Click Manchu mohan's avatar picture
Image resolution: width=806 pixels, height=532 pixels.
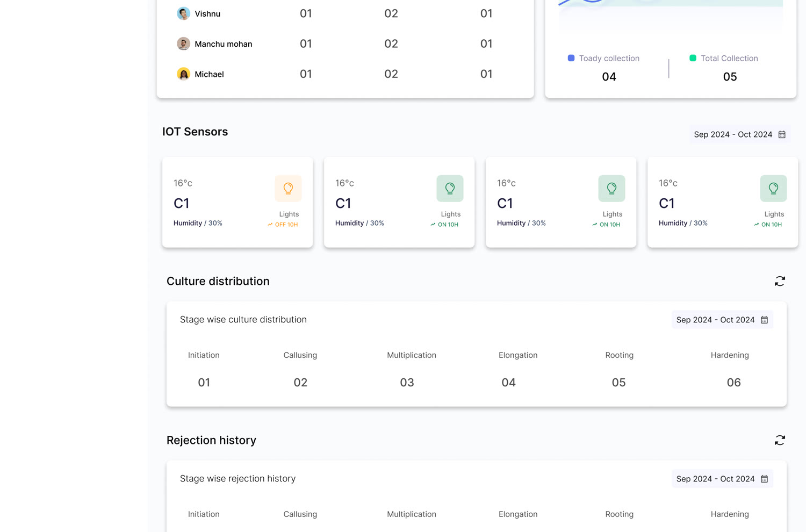pyautogui.click(x=183, y=44)
